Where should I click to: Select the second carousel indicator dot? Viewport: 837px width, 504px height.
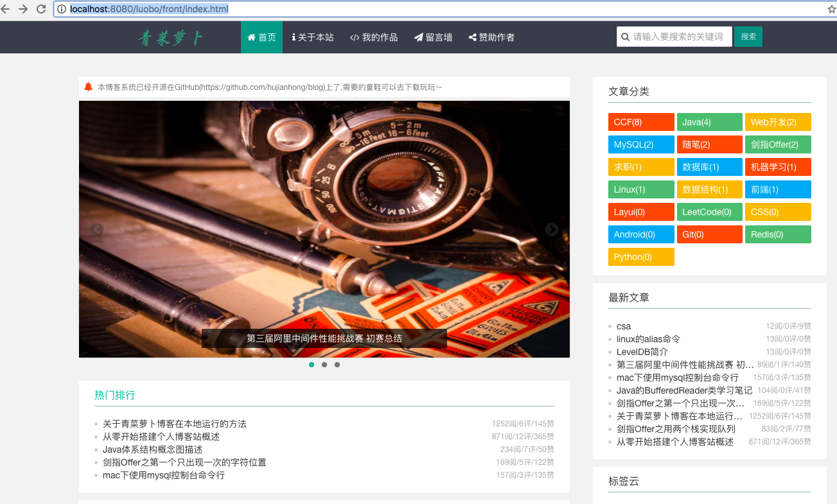point(324,365)
